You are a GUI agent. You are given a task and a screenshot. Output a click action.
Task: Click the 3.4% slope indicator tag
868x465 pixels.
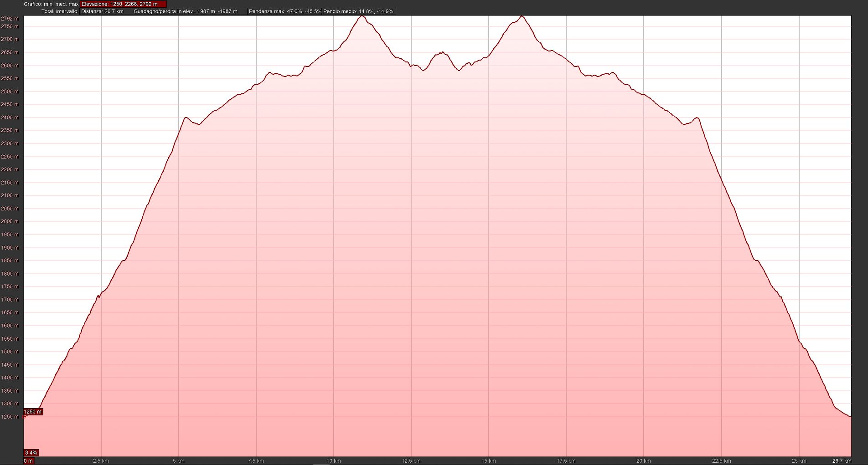click(x=31, y=453)
